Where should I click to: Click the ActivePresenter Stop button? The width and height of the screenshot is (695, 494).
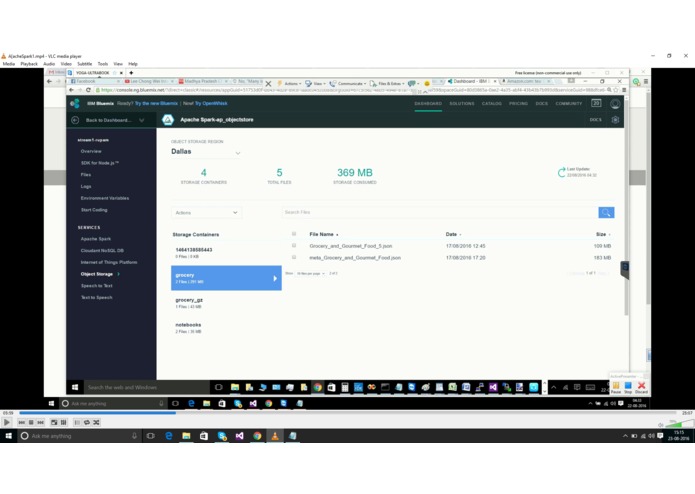[x=628, y=387]
